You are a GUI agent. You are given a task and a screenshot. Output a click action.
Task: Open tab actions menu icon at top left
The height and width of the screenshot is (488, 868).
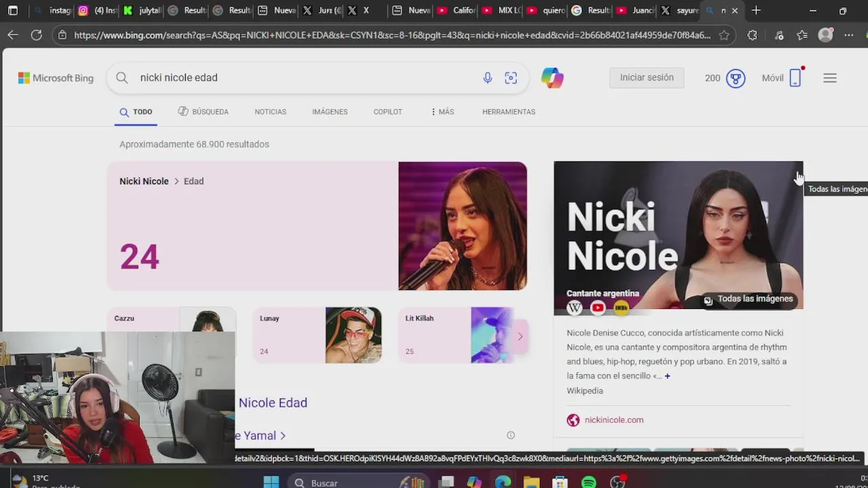click(13, 11)
